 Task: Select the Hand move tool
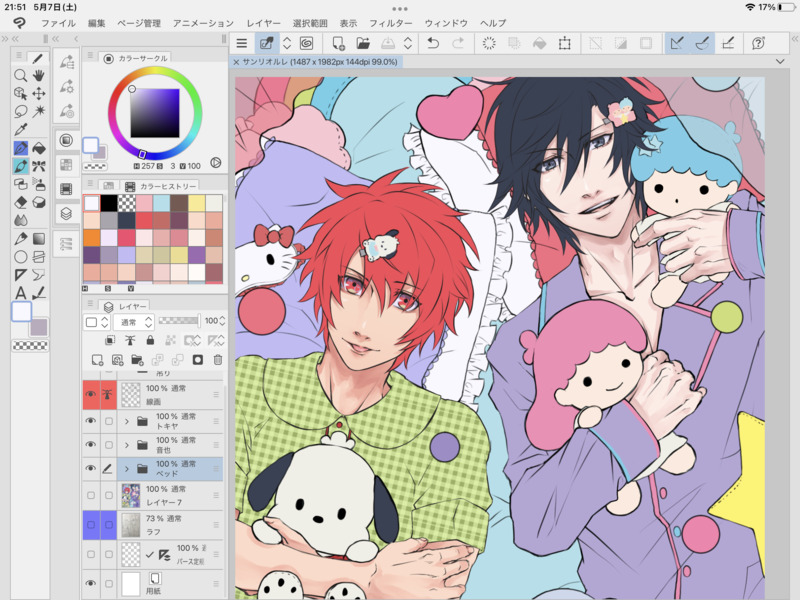point(39,76)
